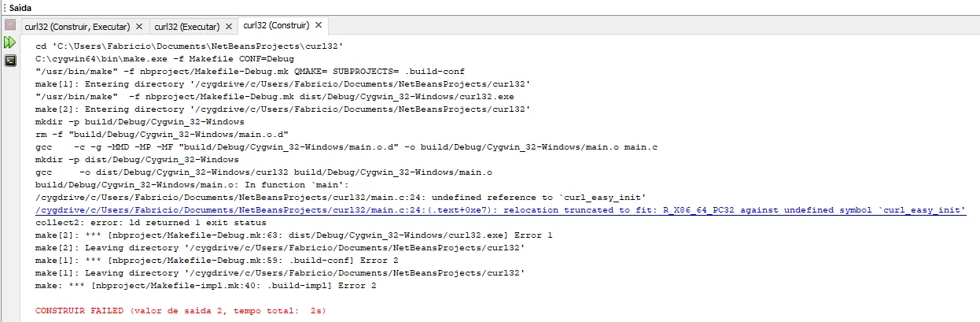Close the curl32 (Executar) tab
This screenshot has width=980, height=322.
tap(230, 26)
